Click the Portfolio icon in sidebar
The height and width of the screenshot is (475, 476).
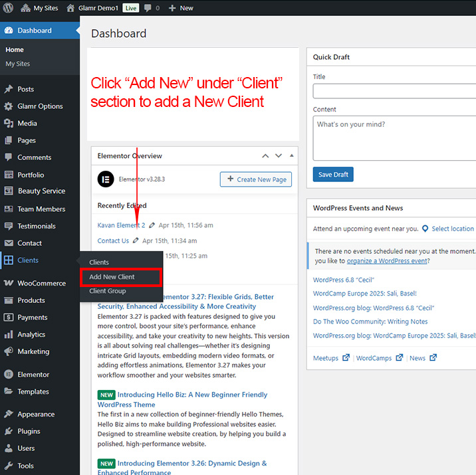point(9,175)
